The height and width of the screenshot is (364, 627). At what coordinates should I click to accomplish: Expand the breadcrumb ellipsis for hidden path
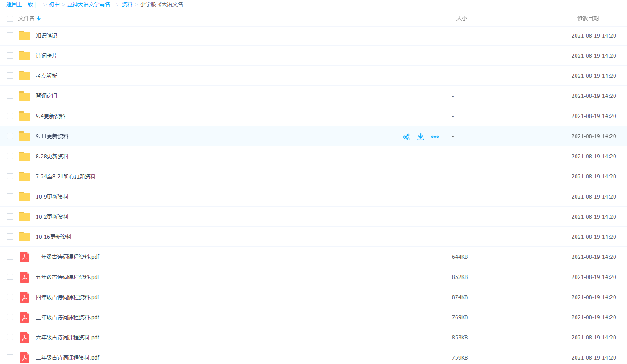(39, 4)
